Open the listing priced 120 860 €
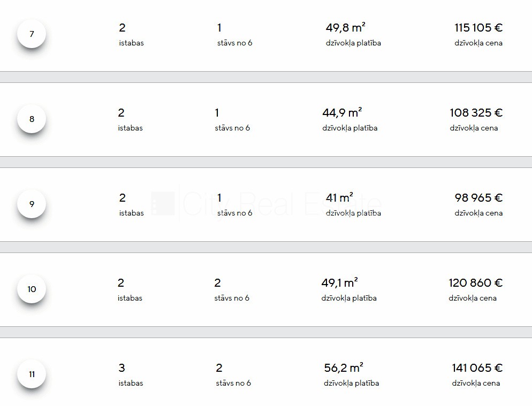This screenshot has height=406, width=532. 475,283
